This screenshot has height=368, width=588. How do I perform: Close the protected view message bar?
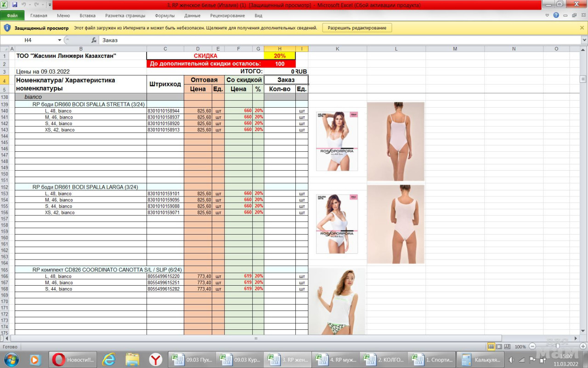582,28
